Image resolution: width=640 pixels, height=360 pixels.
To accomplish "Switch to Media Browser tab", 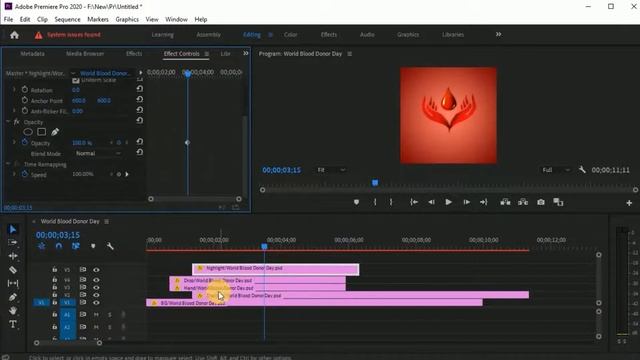I will (85, 53).
